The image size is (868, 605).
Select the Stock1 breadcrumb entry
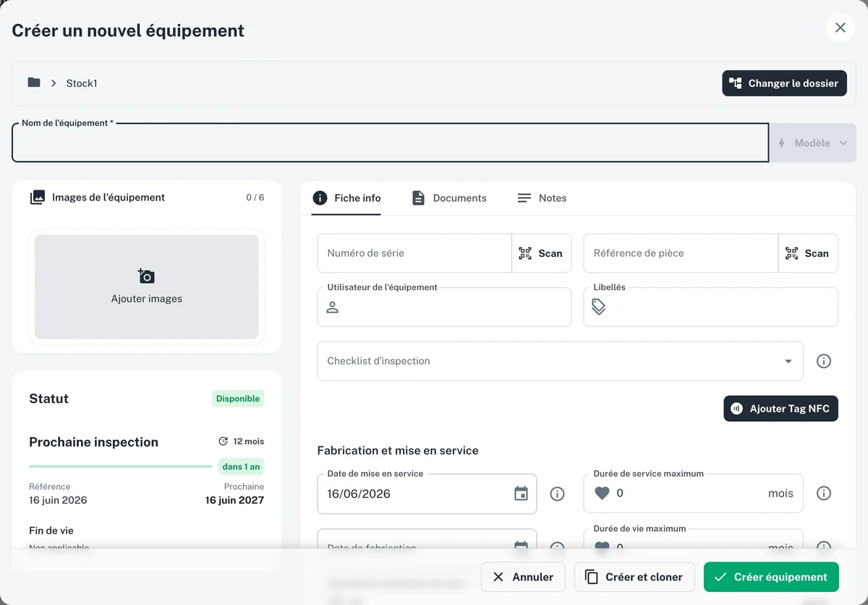pos(82,83)
